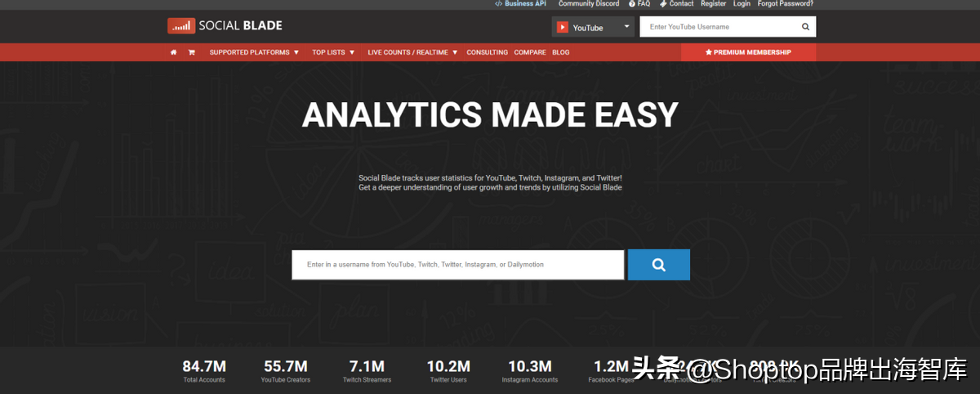Open the Consulting menu item

(x=487, y=52)
